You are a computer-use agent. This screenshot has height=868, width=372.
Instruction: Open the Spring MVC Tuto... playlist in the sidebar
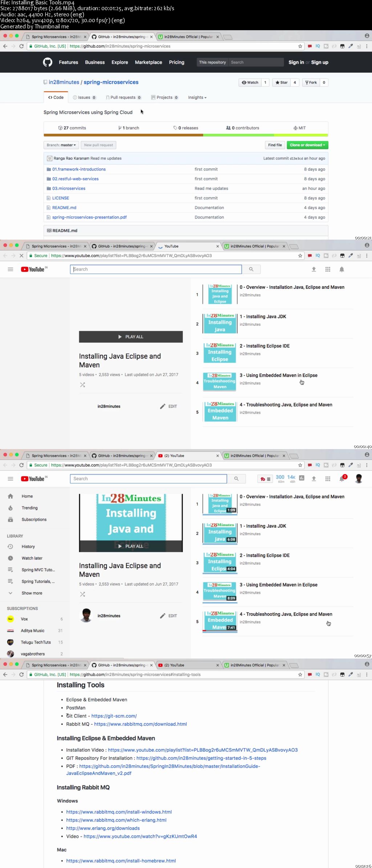click(x=38, y=569)
